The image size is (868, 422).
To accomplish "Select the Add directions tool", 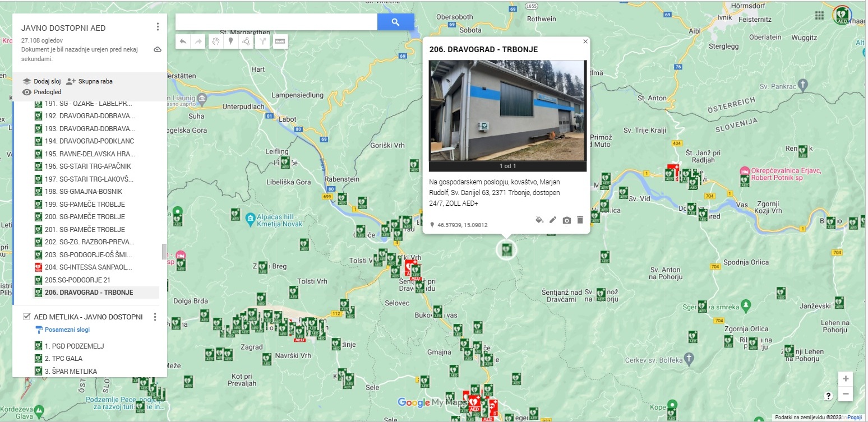I will point(262,41).
